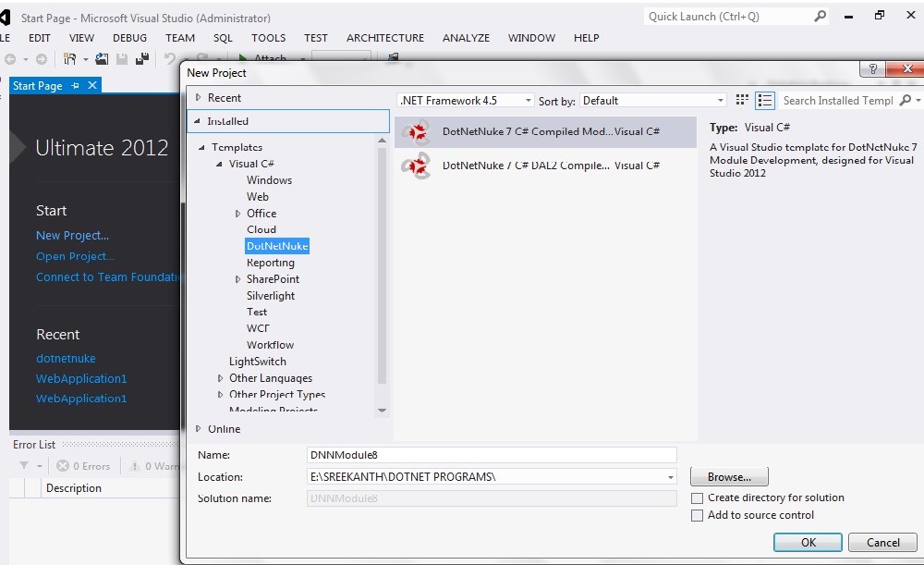The width and height of the screenshot is (924, 565).
Task: Select DotNetNuke 7 C# Compiled Module template icon
Action: (417, 131)
